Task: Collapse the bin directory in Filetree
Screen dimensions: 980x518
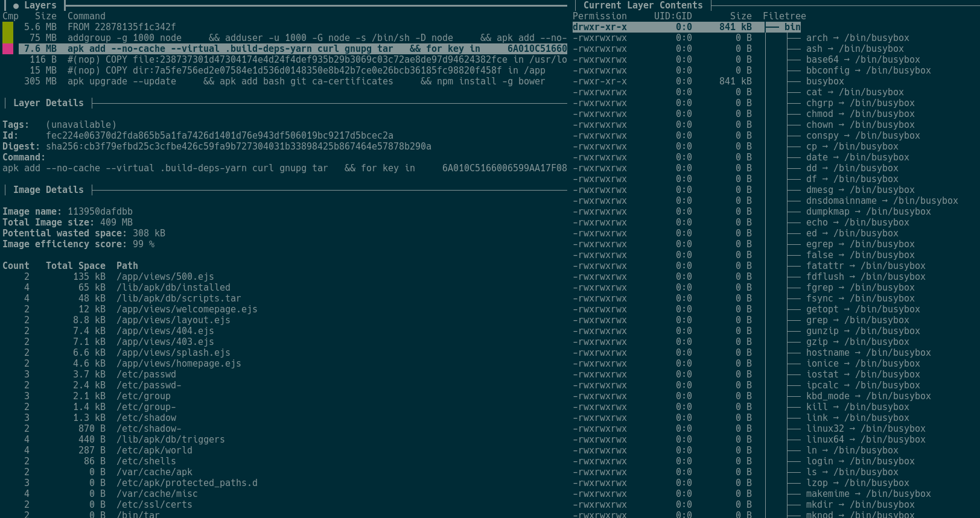Action: [x=792, y=27]
